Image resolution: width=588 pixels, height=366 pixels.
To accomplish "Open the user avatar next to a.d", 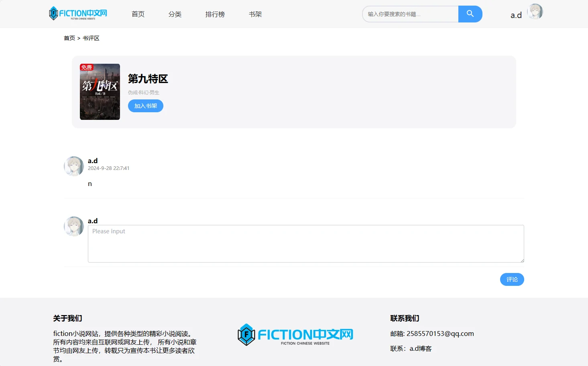I will pos(535,12).
